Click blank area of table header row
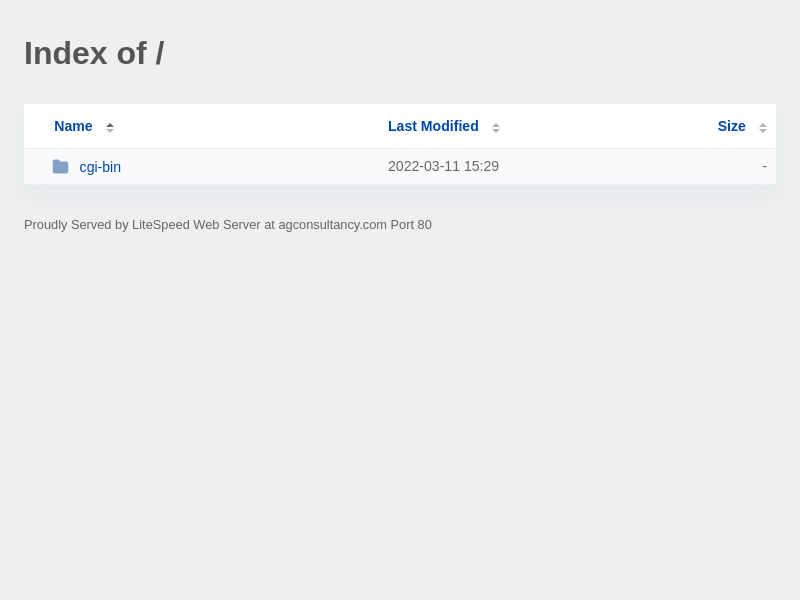This screenshot has height=600, width=800. click(250, 127)
